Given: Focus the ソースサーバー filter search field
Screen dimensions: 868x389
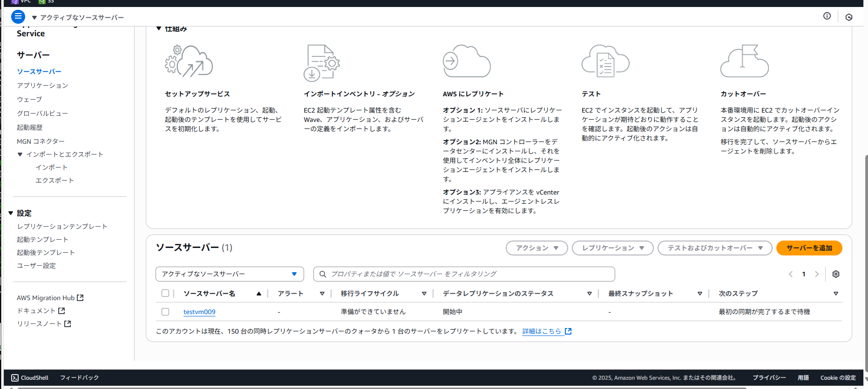Looking at the screenshot, I should click(x=464, y=274).
